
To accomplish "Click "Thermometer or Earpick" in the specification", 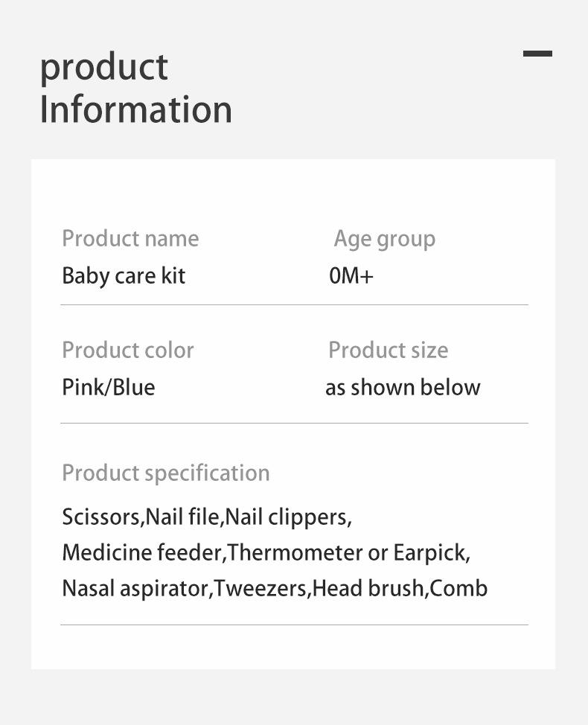I will pos(348,553).
